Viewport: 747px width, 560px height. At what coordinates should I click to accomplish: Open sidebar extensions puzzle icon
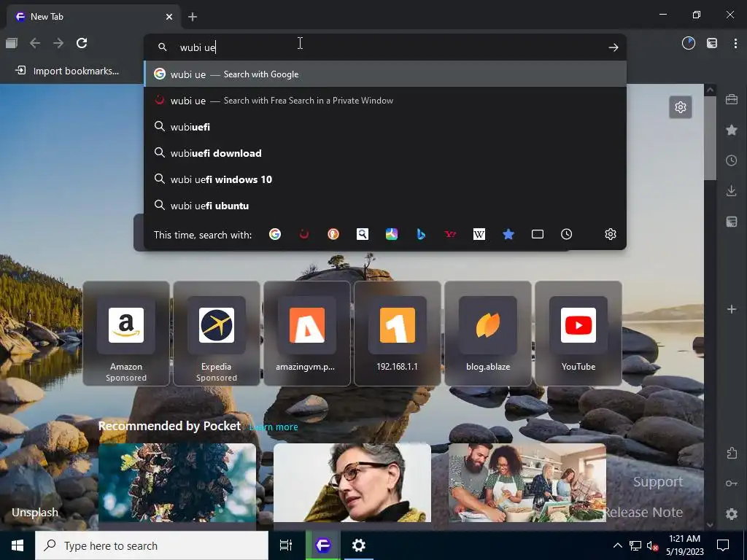[732, 452]
